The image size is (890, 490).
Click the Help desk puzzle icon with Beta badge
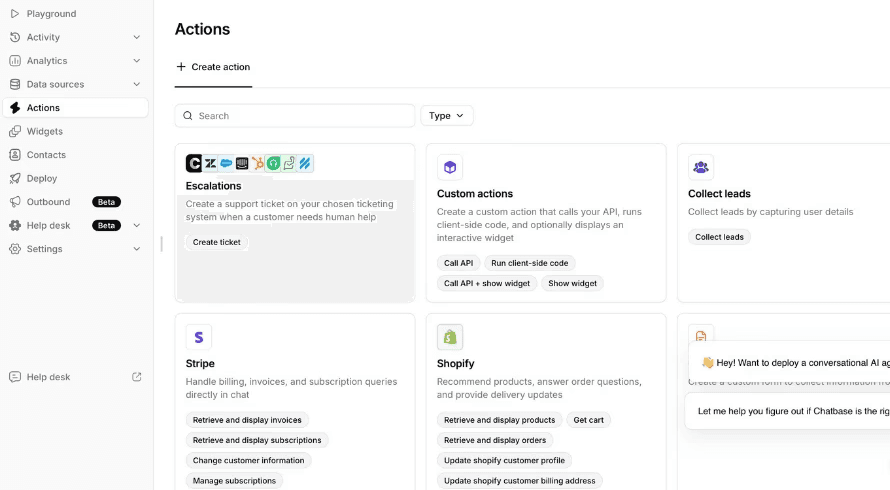point(15,225)
